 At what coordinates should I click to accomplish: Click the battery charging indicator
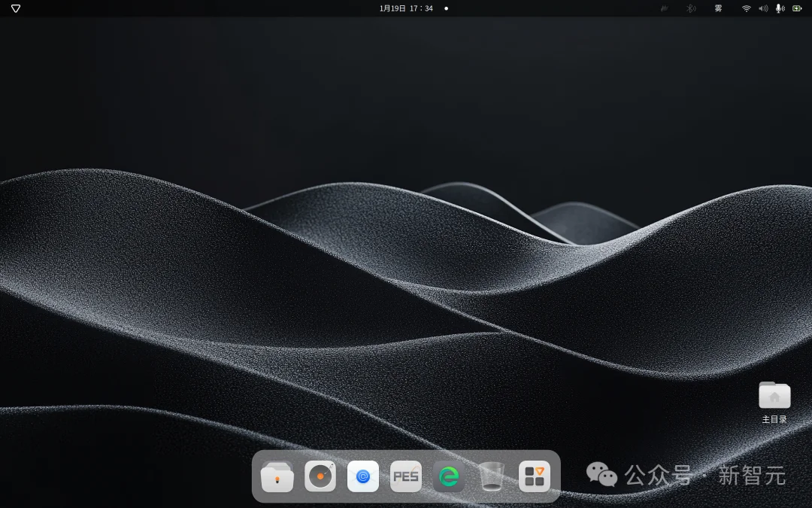pos(797,8)
